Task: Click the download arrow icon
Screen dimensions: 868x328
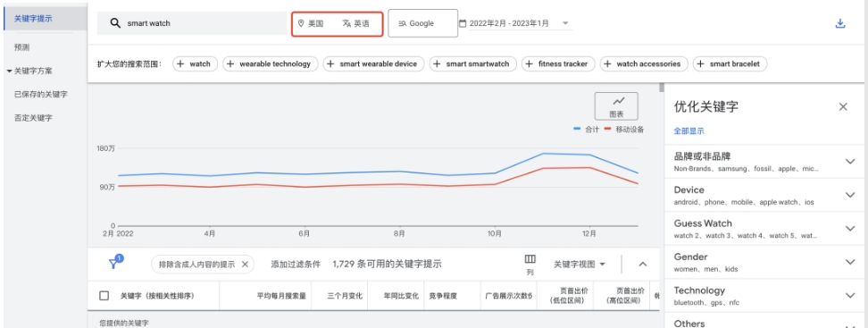Action: 840,24
